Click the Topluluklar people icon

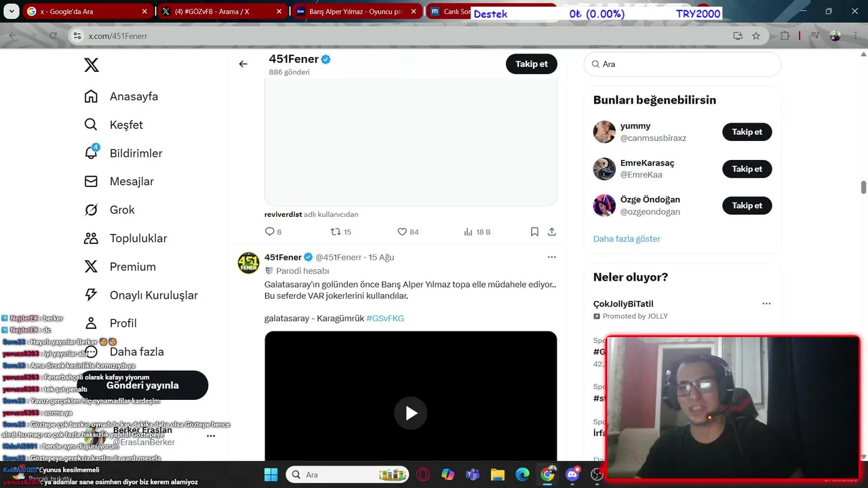click(x=91, y=239)
